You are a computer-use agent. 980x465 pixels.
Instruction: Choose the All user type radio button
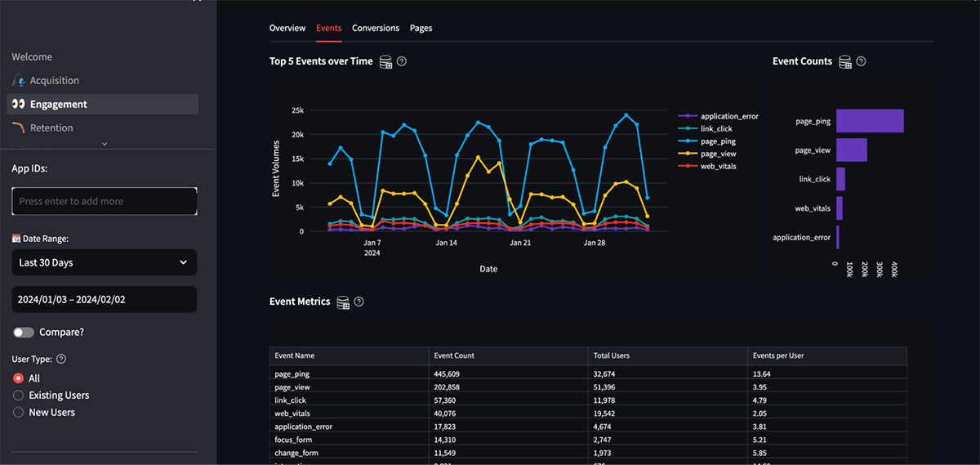tap(19, 378)
